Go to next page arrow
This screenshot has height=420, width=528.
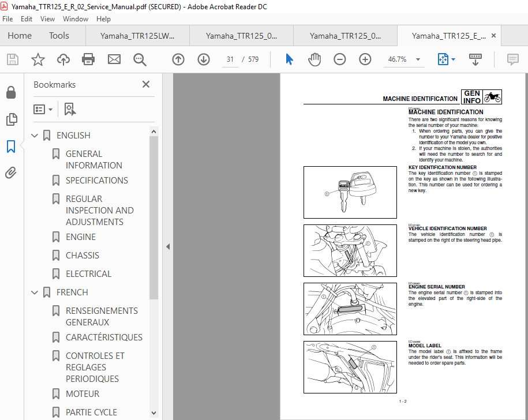203,59
